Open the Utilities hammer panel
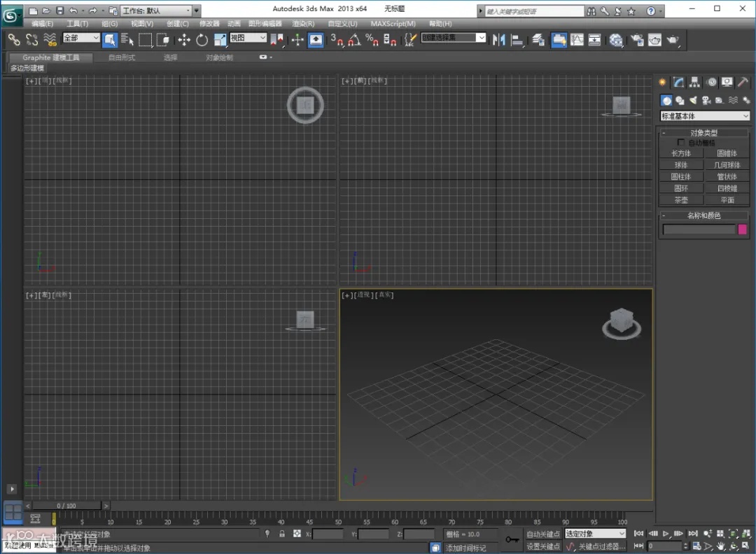Viewport: 756px width, 554px height. click(743, 83)
